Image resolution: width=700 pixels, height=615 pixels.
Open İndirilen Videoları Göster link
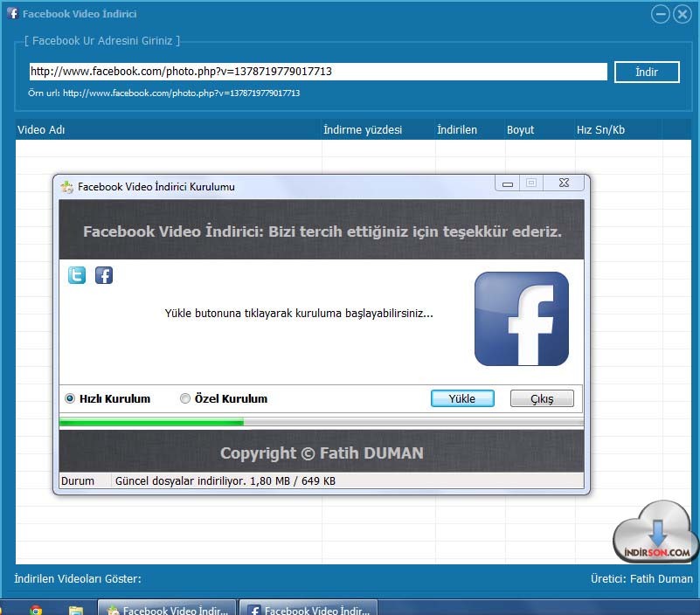coord(78,579)
